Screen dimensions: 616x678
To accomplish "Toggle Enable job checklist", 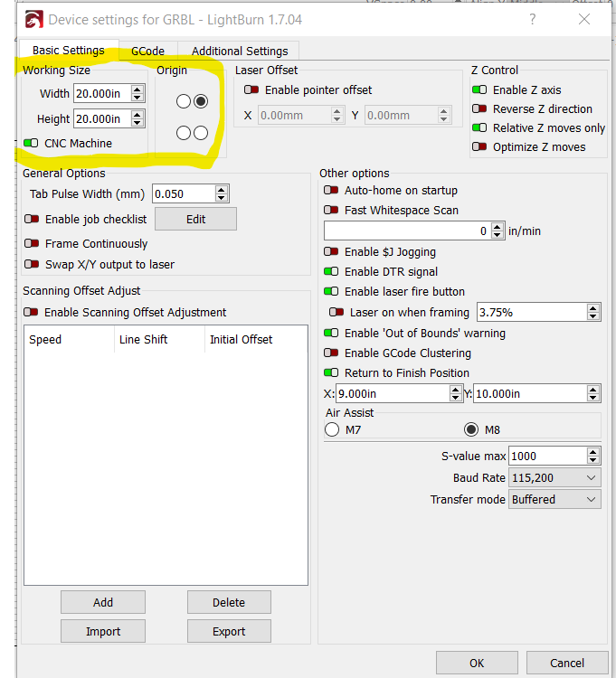I will [x=32, y=220].
